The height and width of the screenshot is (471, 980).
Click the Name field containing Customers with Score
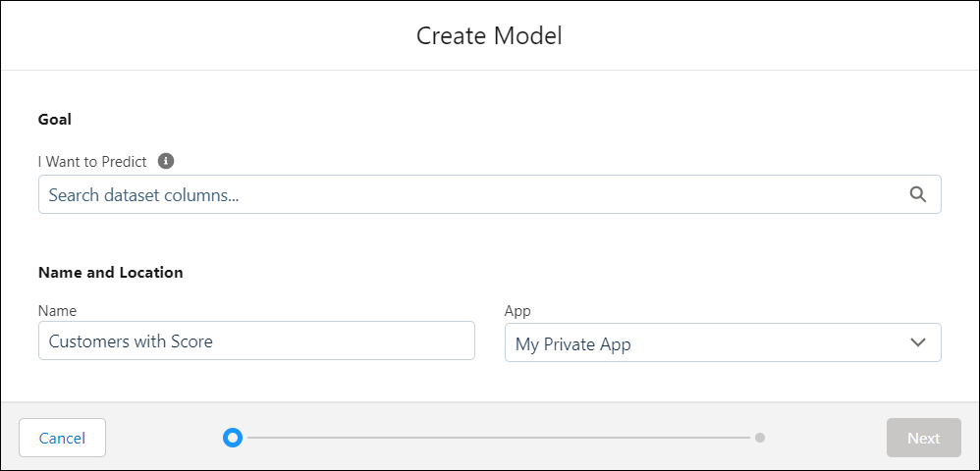click(x=256, y=340)
